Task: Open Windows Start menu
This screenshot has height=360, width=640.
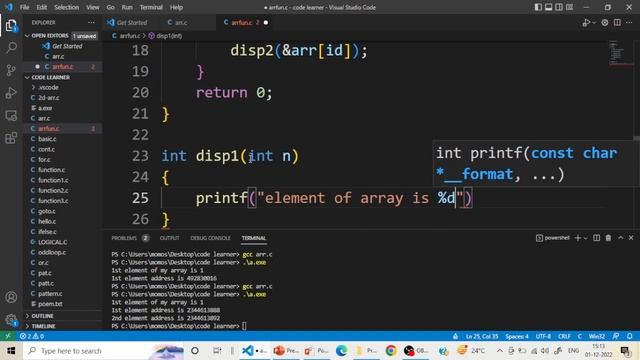Action: pos(11,351)
